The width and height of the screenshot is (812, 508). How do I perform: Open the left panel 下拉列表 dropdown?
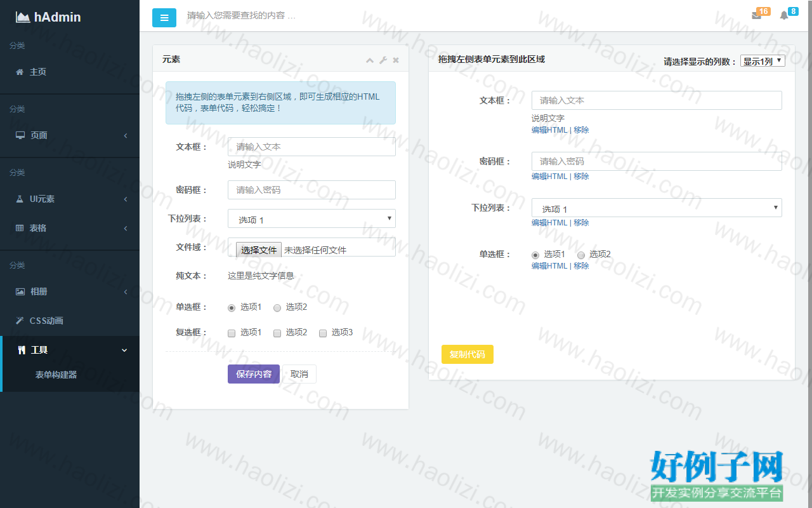pos(311,218)
